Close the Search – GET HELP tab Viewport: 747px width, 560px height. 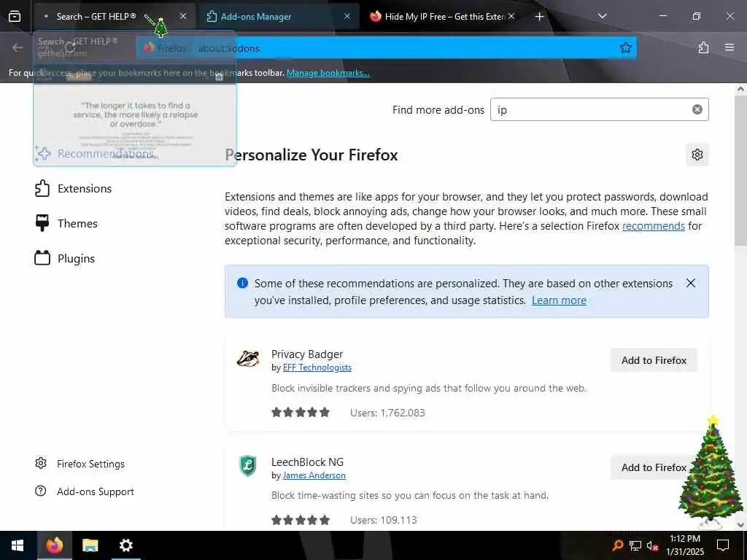tap(183, 16)
